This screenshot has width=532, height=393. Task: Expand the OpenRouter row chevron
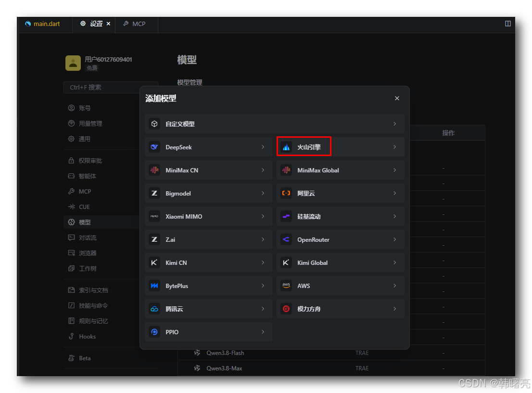tap(394, 239)
